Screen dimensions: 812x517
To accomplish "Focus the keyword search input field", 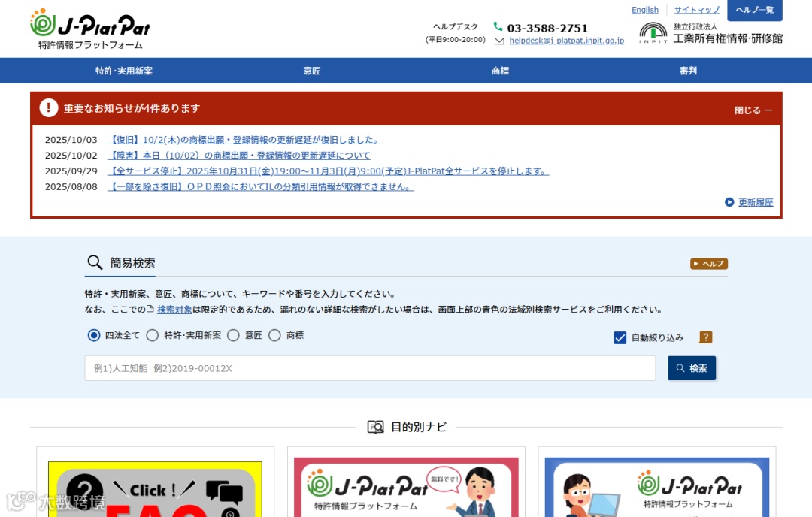I will [x=370, y=368].
